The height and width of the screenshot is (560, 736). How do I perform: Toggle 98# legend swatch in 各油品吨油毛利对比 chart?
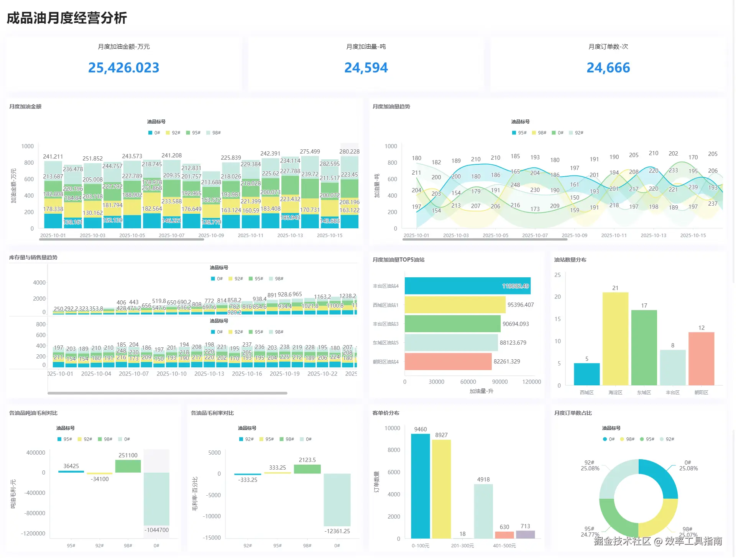(100, 439)
